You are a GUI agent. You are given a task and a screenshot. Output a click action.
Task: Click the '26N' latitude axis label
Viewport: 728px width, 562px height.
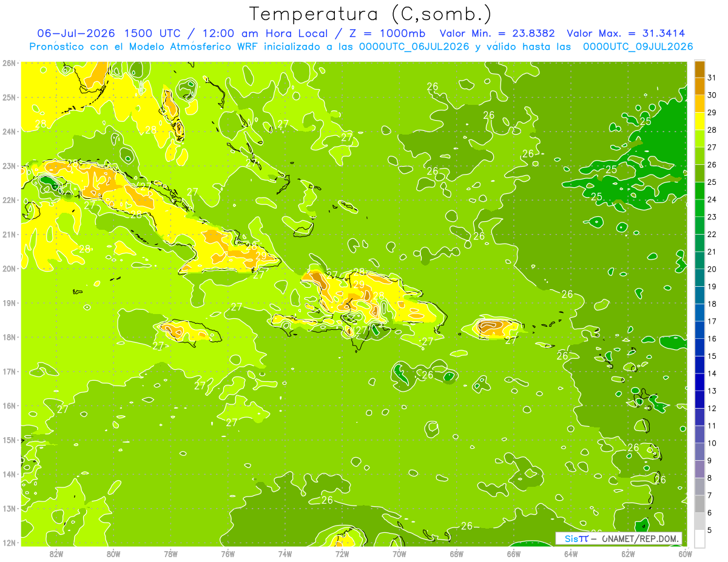tap(8, 63)
